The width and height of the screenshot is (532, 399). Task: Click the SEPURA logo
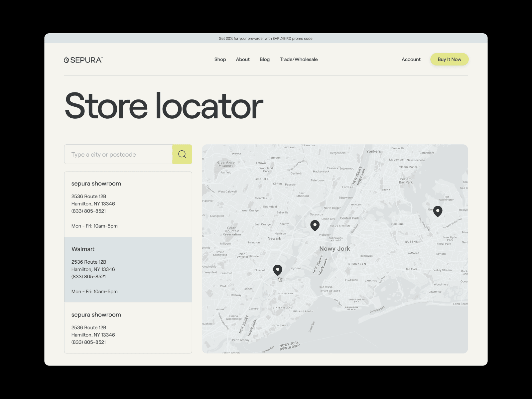click(x=83, y=60)
